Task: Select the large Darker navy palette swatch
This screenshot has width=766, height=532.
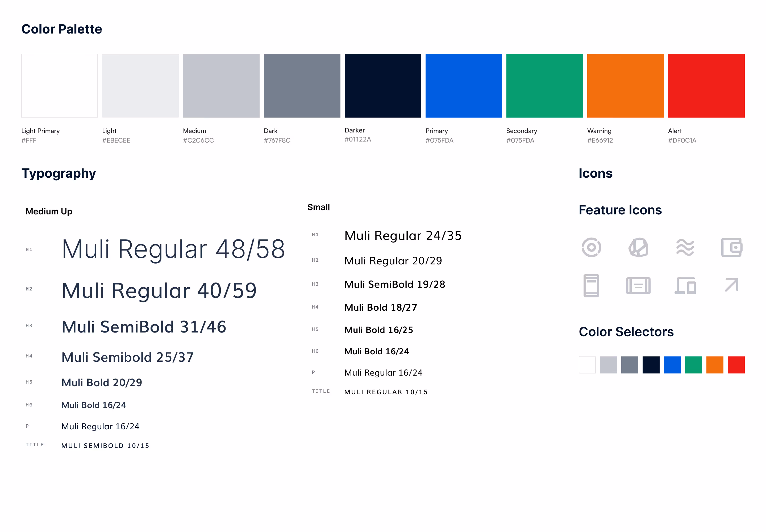Action: click(x=383, y=85)
